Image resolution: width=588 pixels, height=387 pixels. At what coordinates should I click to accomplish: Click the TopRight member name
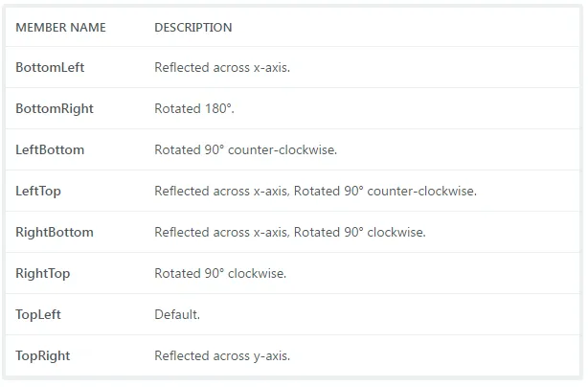[x=43, y=356]
